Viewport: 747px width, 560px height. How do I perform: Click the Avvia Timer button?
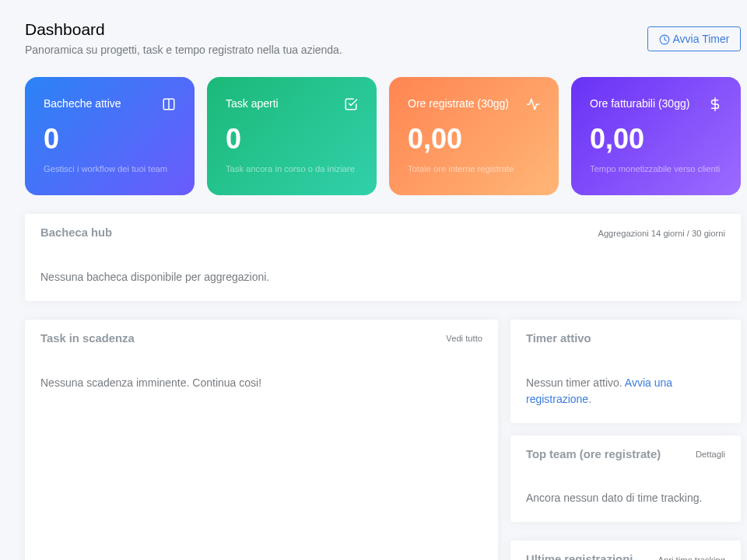693,39
